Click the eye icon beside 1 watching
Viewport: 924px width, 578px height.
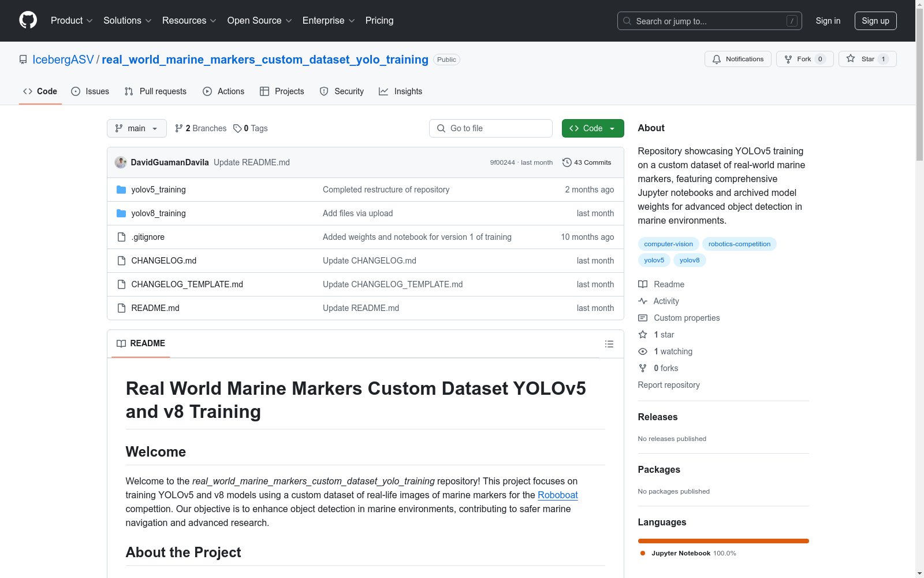click(643, 351)
